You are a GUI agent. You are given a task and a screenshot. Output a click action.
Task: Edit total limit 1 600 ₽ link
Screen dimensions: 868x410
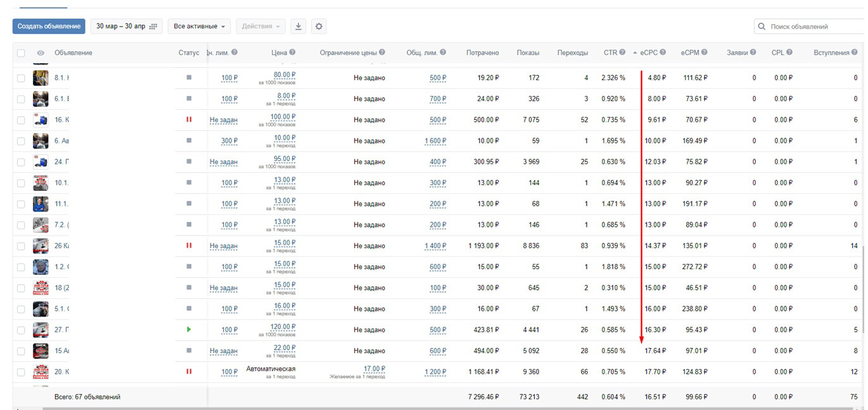click(x=435, y=141)
